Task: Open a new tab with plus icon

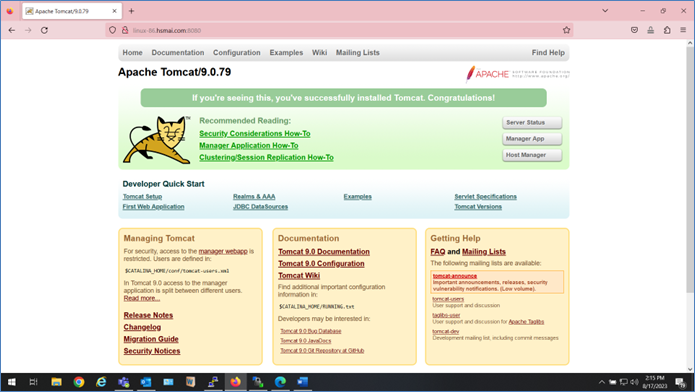Action: (x=131, y=11)
